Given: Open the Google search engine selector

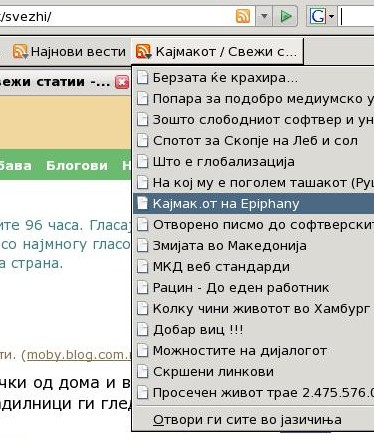Looking at the screenshot, I should (x=322, y=16).
